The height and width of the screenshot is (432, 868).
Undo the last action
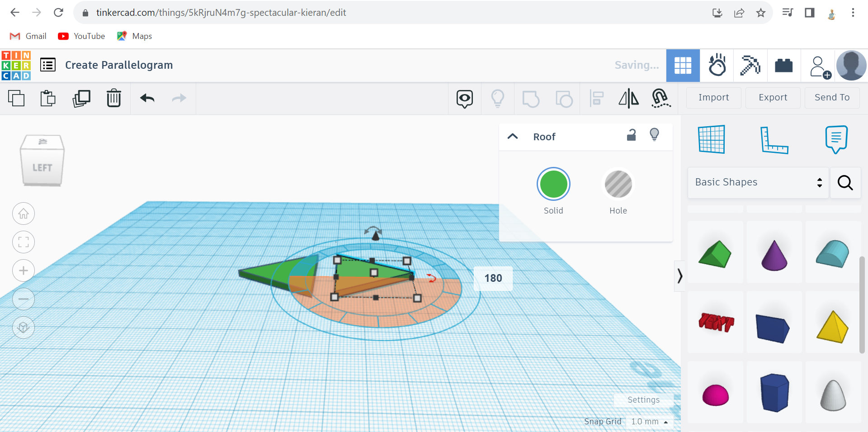[147, 98]
